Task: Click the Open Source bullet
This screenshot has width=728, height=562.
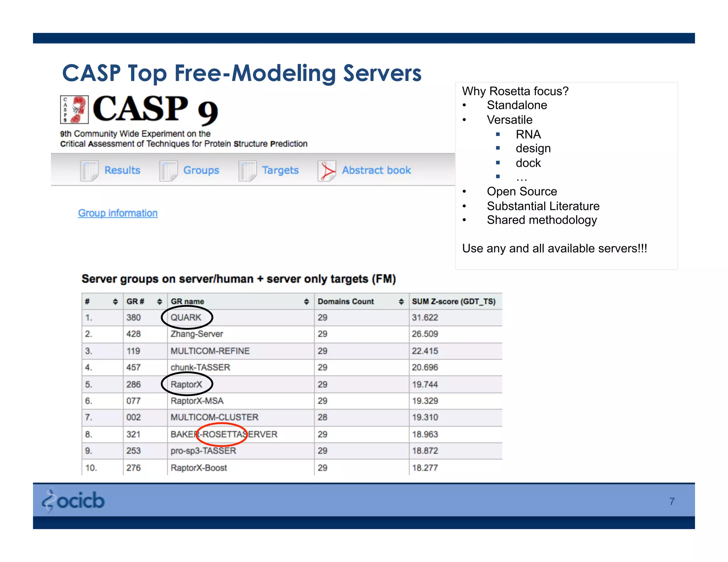Action: (x=522, y=191)
